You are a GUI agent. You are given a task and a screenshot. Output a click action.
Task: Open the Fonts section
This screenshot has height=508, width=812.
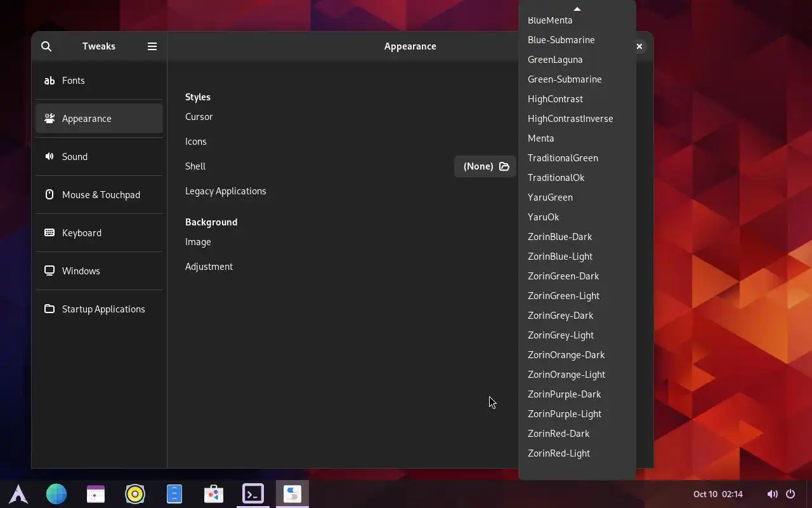100,81
